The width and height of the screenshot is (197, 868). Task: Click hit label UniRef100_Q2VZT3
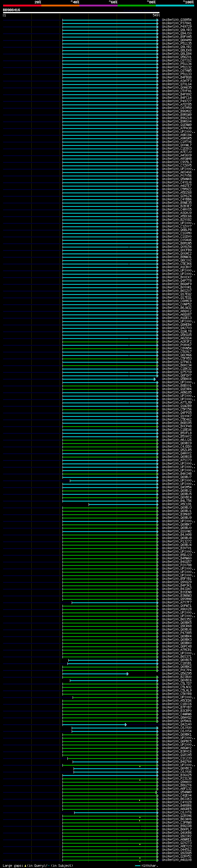click(x=177, y=843)
